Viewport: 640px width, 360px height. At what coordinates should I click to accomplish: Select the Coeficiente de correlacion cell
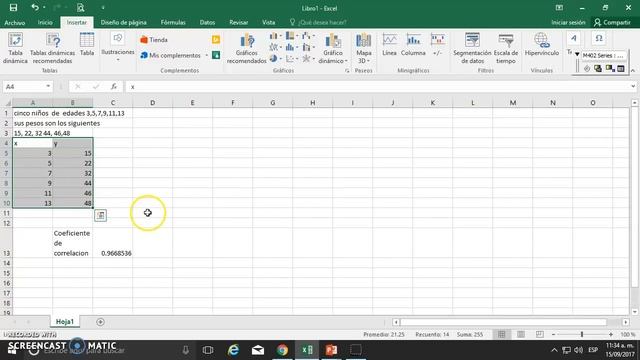pyautogui.click(x=73, y=243)
